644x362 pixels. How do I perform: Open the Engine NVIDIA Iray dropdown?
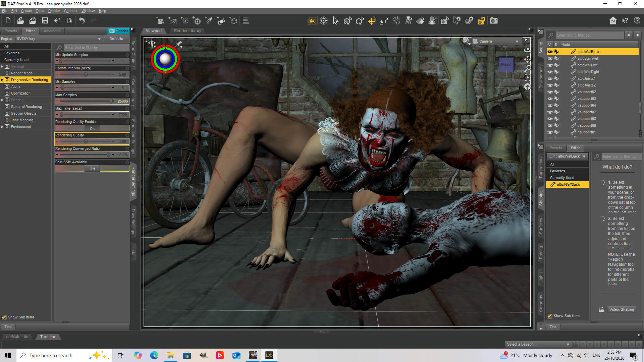pos(59,39)
